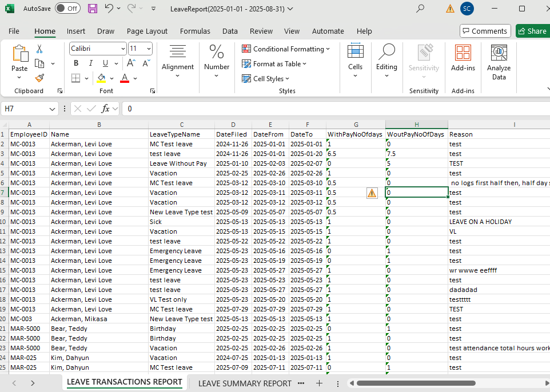
Task: Toggle Italic formatting
Action: pos(90,63)
